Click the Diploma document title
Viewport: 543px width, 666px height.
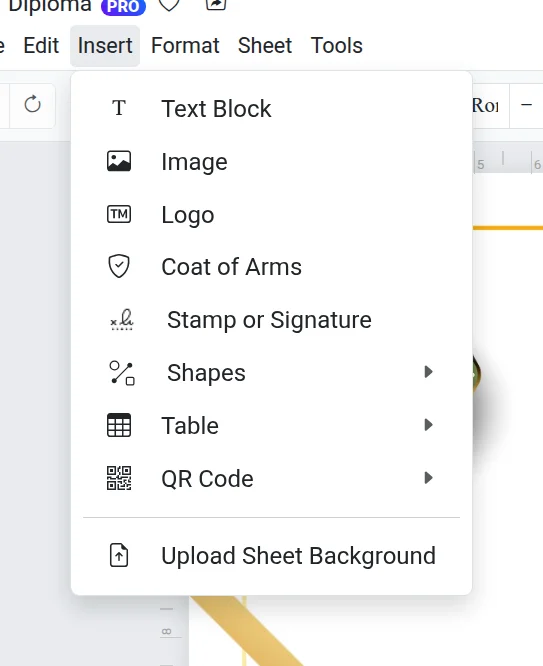point(50,6)
